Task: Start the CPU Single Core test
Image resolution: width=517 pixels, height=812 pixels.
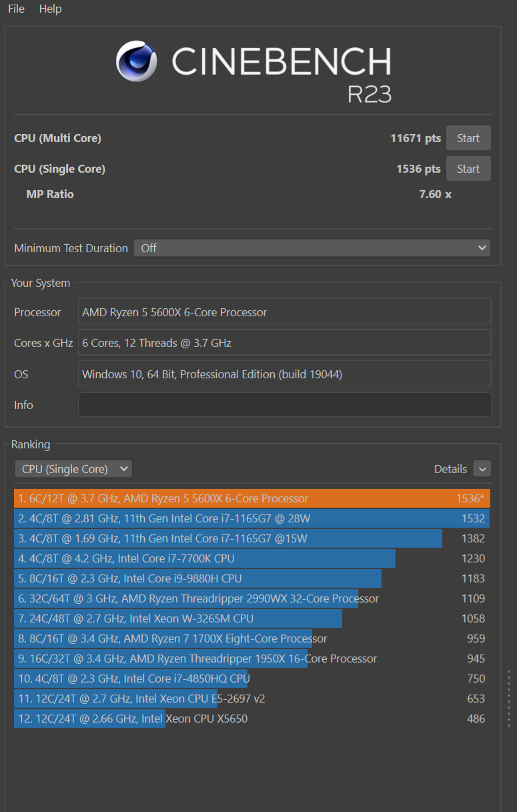Action: [468, 169]
